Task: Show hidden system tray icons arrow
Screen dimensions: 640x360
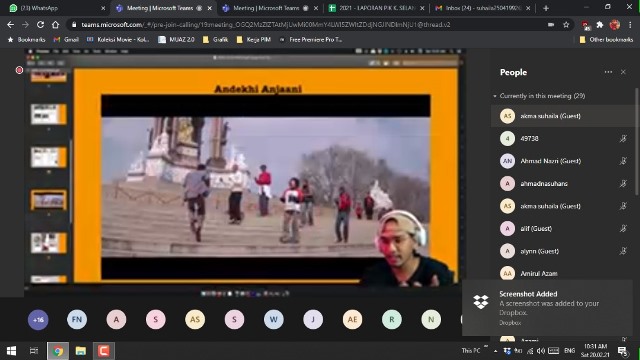Action: click(495, 351)
